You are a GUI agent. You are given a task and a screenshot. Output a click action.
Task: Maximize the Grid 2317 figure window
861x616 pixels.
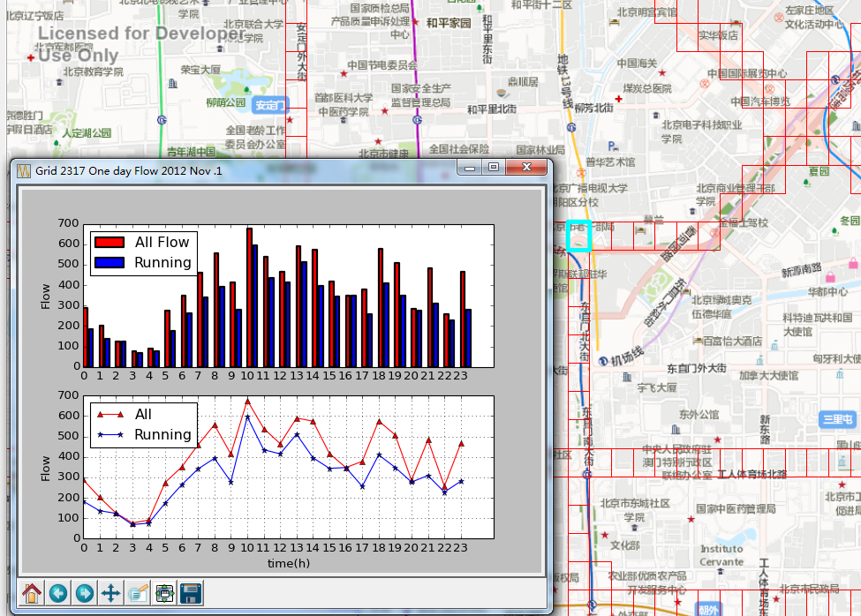[x=494, y=168]
